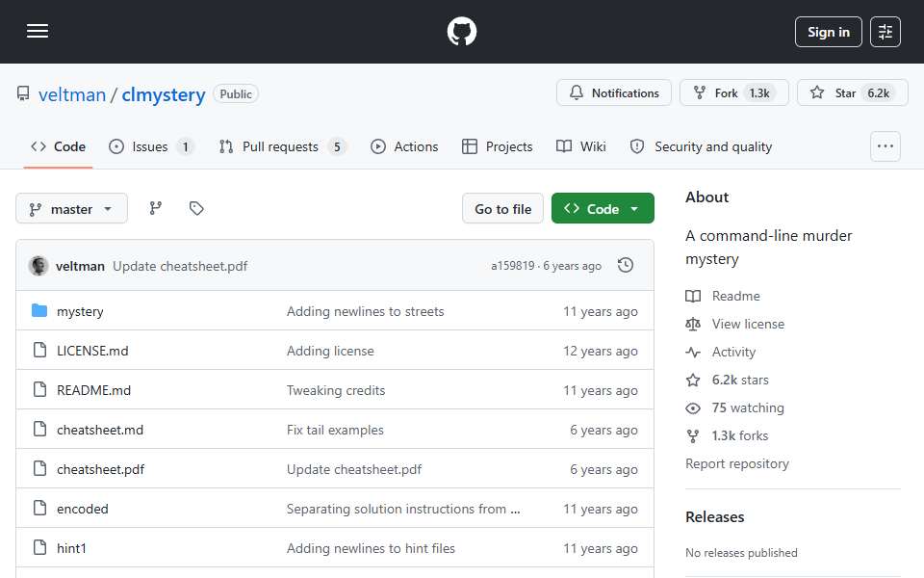Open README.md file
The height and width of the screenshot is (578, 924).
tap(93, 390)
